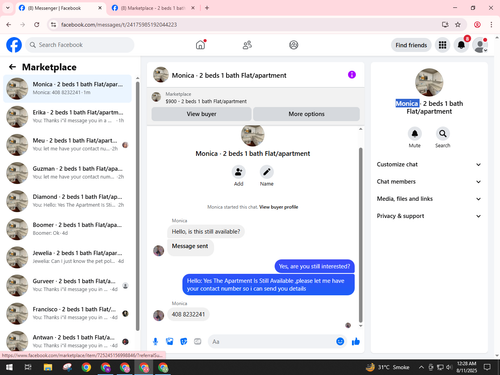Go back from Marketplace chats list
The height and width of the screenshot is (375, 500).
pyautogui.click(x=12, y=67)
